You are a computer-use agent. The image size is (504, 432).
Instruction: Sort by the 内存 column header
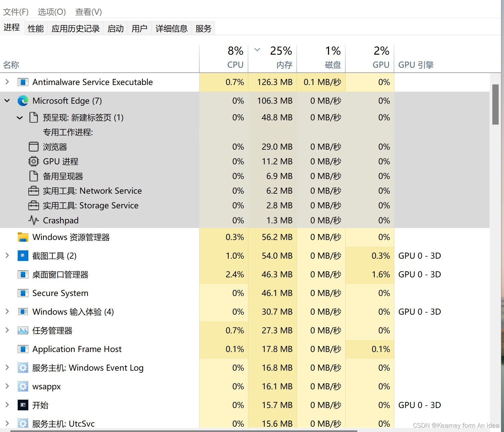(x=272, y=59)
